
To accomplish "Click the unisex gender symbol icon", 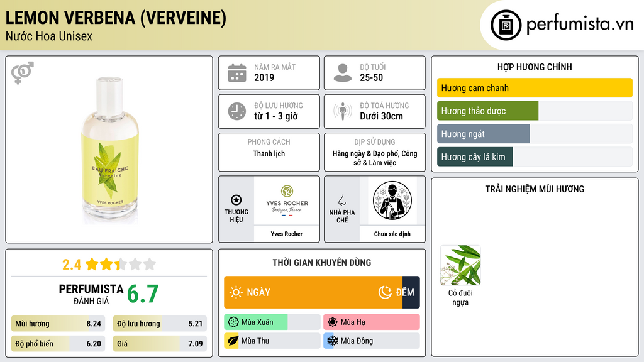I will pos(23,73).
